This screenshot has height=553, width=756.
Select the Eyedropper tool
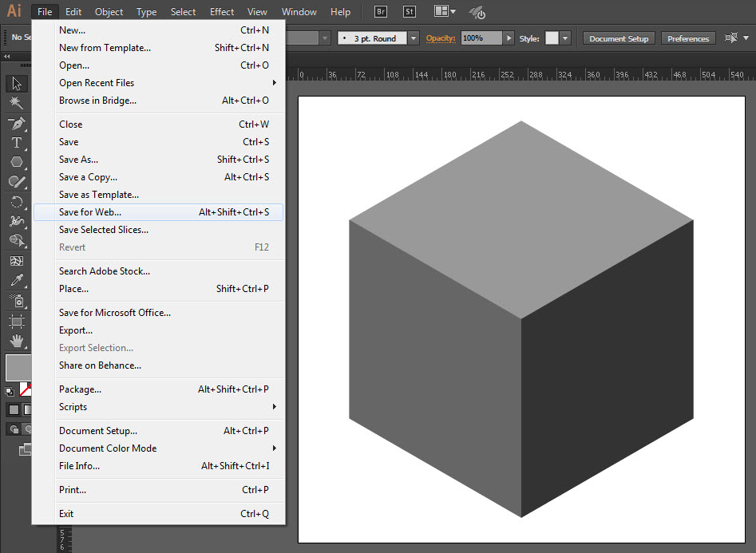click(16, 280)
